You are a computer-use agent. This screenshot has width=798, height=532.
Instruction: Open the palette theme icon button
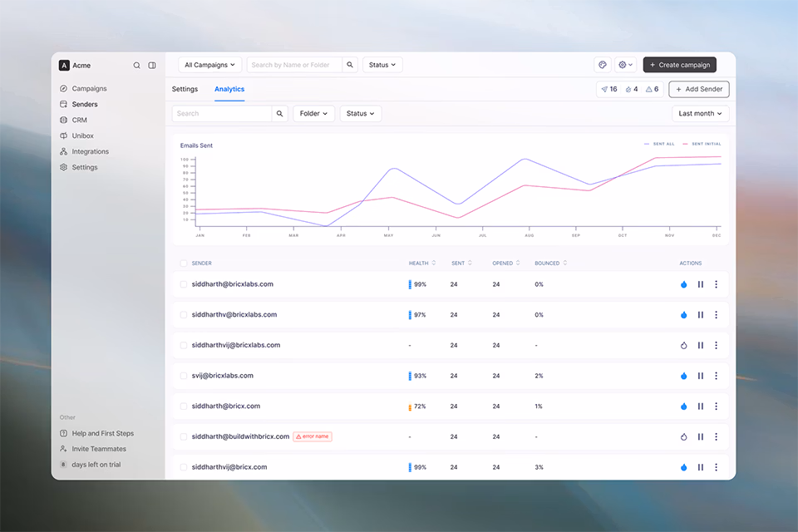602,65
